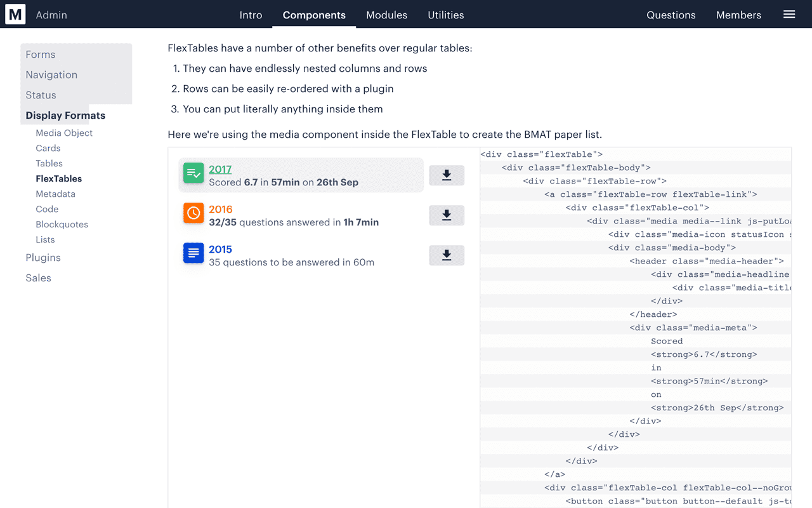Download the 2016 paper
This screenshot has width=812, height=508.
point(447,215)
